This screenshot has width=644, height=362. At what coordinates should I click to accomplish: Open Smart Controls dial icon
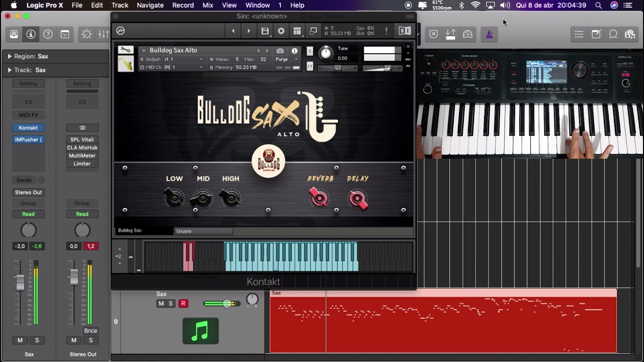(x=87, y=34)
